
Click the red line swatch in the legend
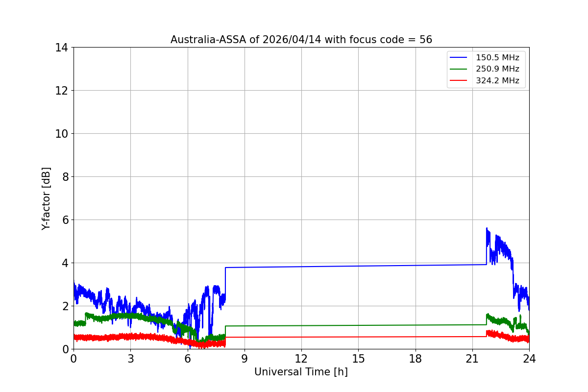pos(459,80)
